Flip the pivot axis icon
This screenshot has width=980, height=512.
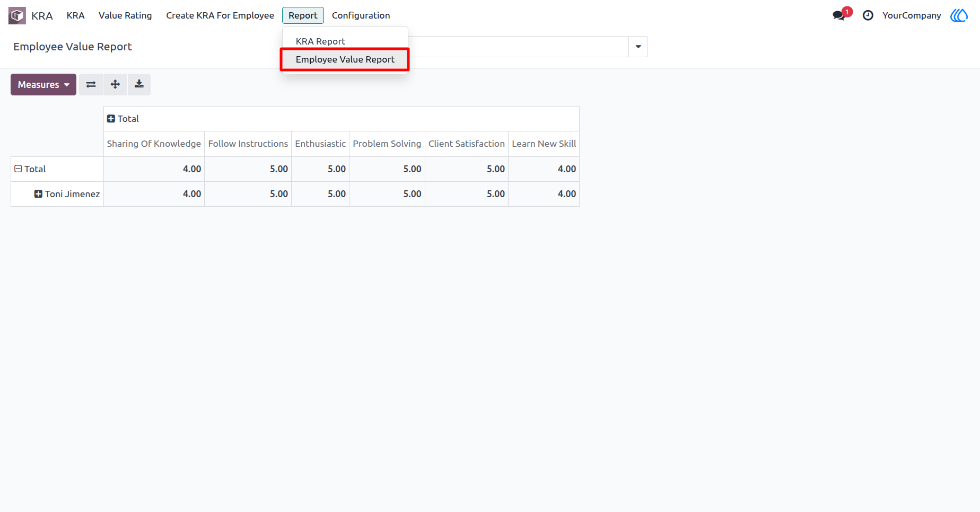pos(91,84)
